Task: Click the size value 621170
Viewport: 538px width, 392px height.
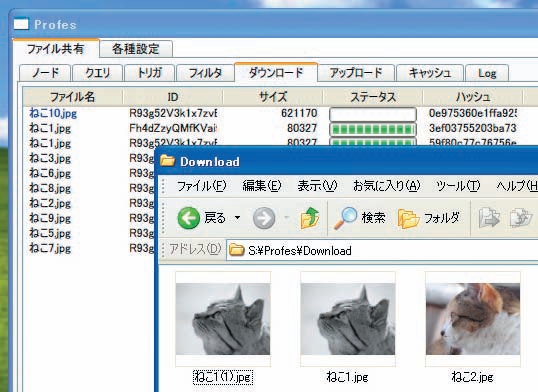Action: pyautogui.click(x=299, y=113)
